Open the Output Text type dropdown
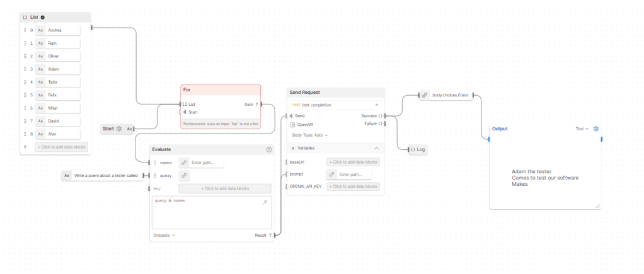This screenshot has height=274, width=644. [x=582, y=128]
